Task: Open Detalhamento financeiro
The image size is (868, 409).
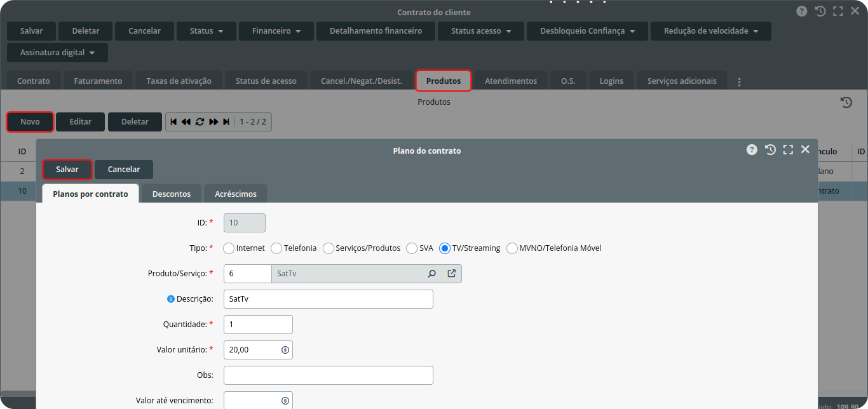Action: (x=376, y=30)
